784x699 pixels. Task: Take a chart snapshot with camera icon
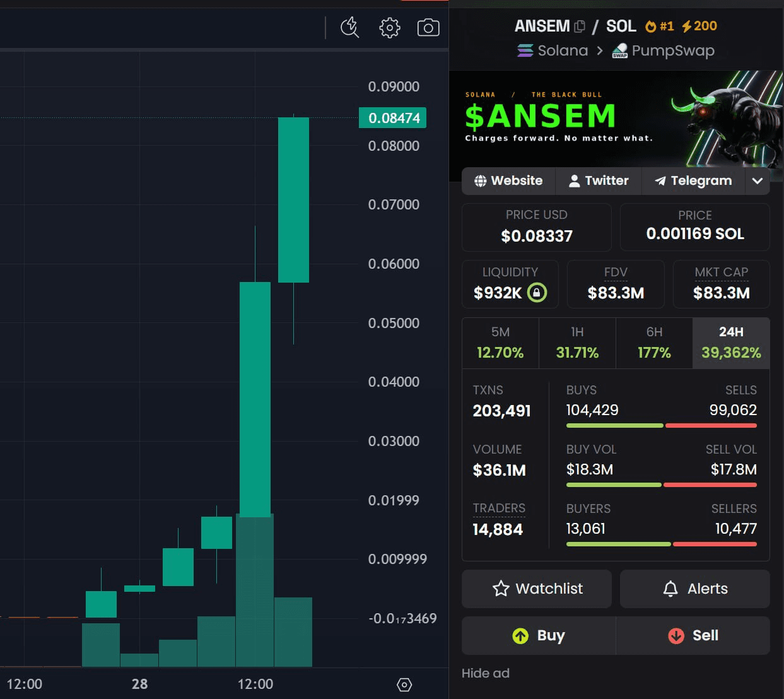[428, 28]
